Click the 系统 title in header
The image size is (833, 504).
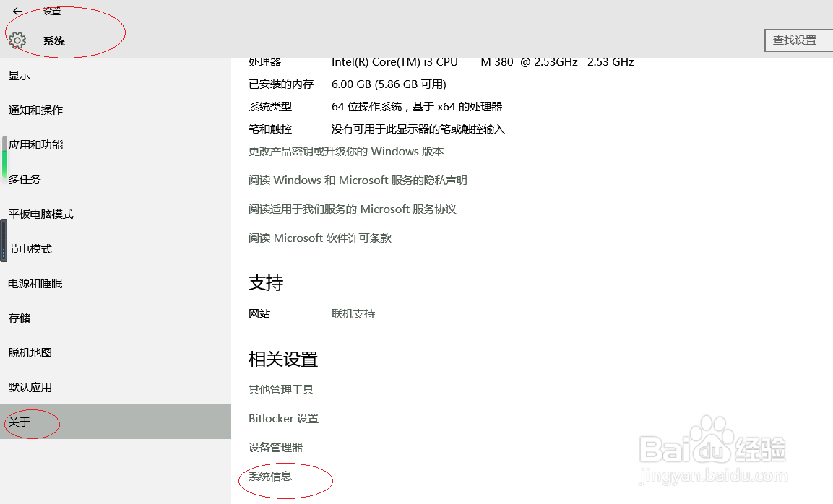pos(54,41)
